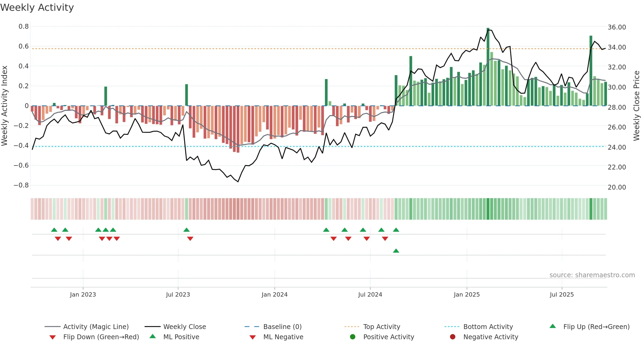Click the red ML Negative legend triangle
644x362 pixels.
pyautogui.click(x=253, y=337)
